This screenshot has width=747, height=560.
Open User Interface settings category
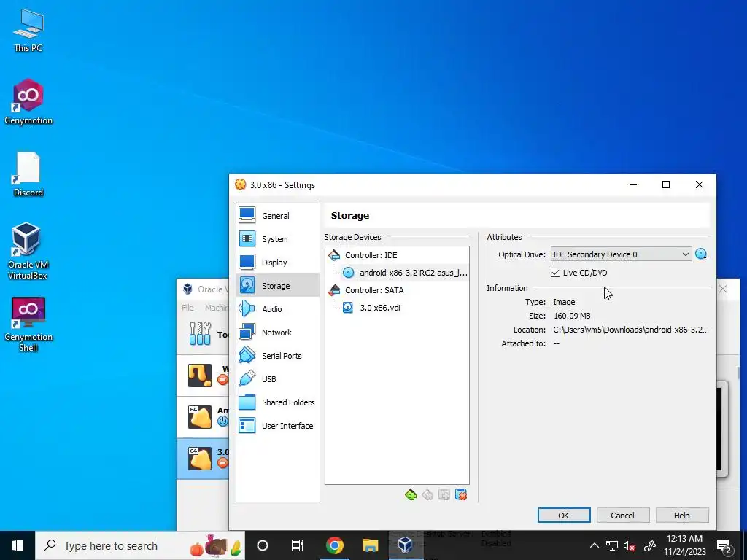tap(278, 426)
